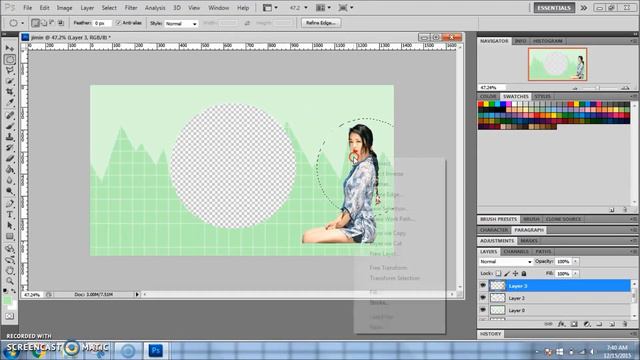
Task: Select the Path Selection tool
Action: coord(10,225)
